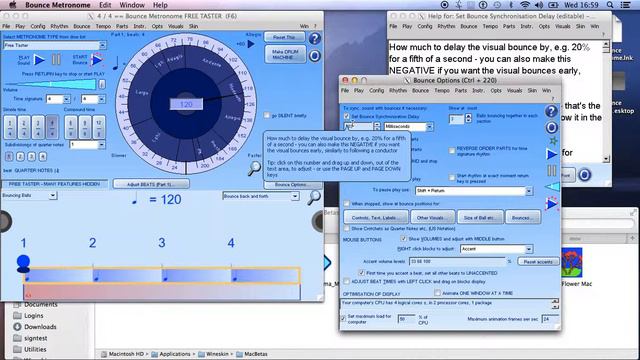Open Rhythm menu in main metronome window
This screenshot has width=640, height=360.
(59, 26)
